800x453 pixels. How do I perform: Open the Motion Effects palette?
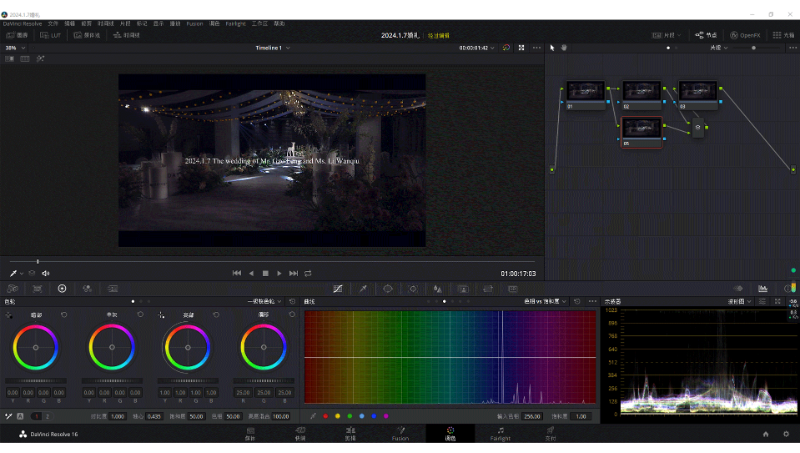[x=113, y=289]
